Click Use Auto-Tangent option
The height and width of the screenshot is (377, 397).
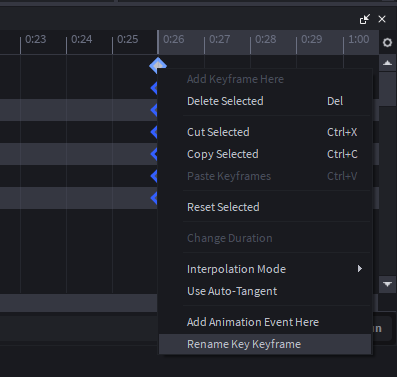click(x=265, y=291)
